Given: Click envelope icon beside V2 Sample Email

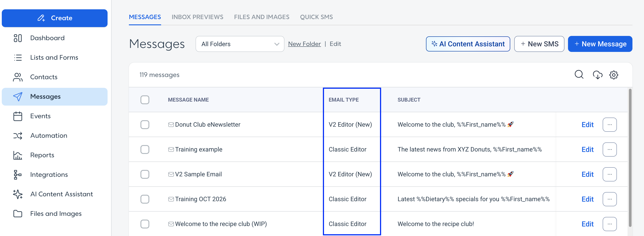Looking at the screenshot, I should pyautogui.click(x=171, y=174).
